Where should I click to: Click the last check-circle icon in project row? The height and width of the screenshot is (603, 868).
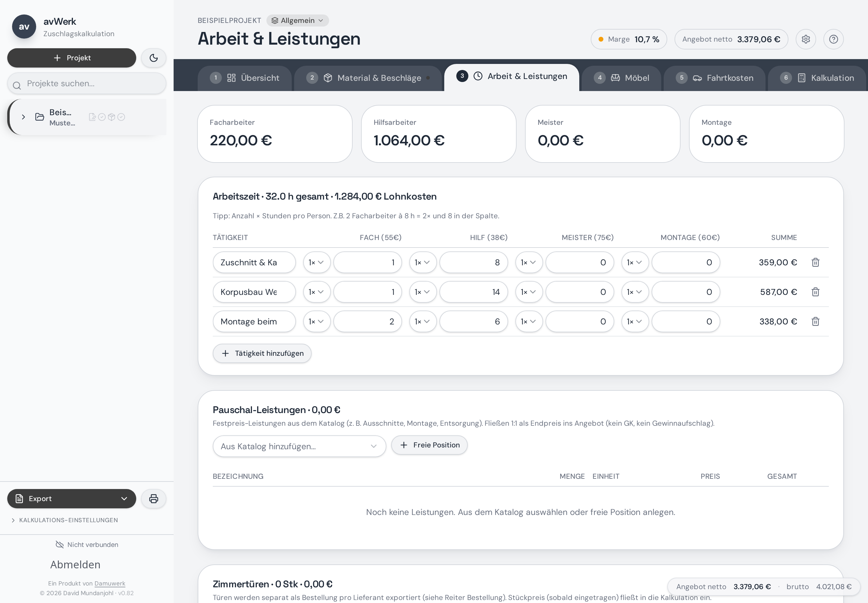tap(121, 117)
